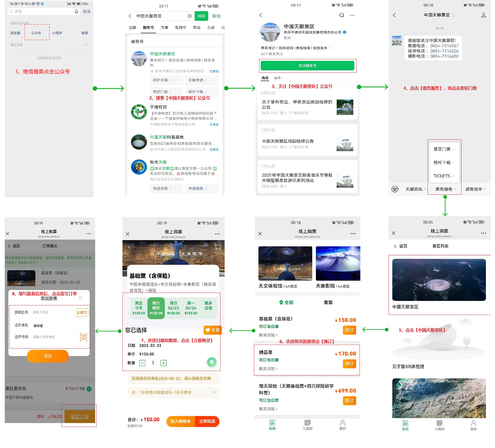Open the 我的 tab on the 景区列表 page
495x448 pixels.
click(473, 425)
